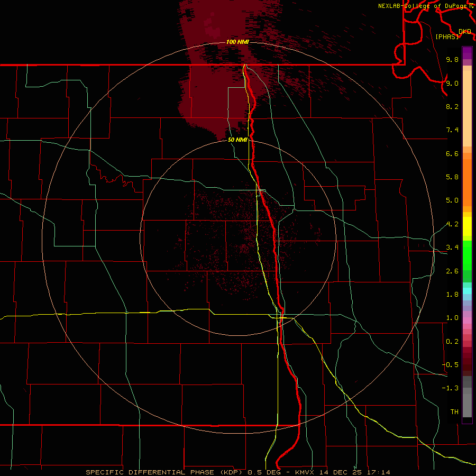Click the 5.8 scale value

(x=452, y=177)
